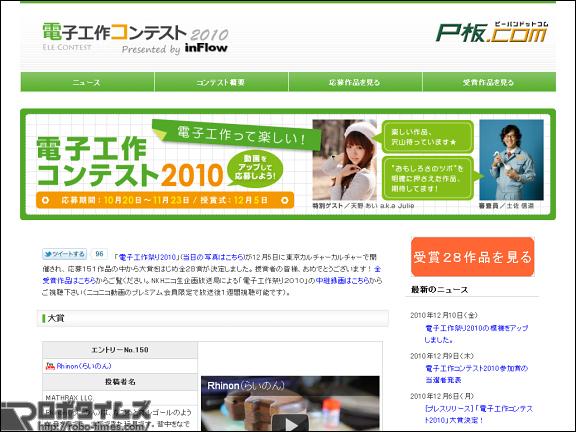Click the おもしろさのツボ speech bubble

[x=428, y=178]
